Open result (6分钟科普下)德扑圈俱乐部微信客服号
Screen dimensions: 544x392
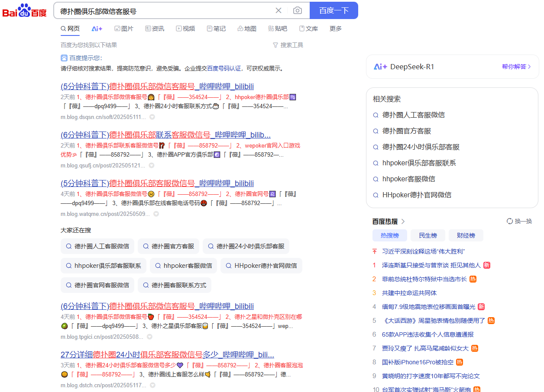click(157, 306)
